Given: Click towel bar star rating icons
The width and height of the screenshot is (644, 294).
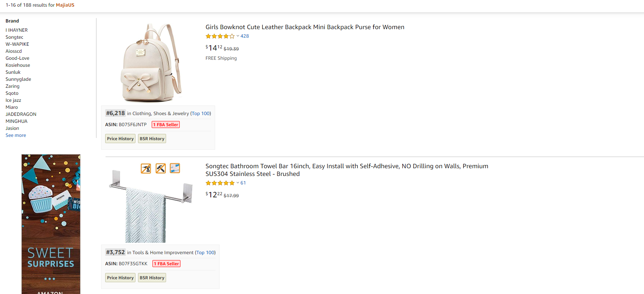Looking at the screenshot, I should (x=220, y=183).
